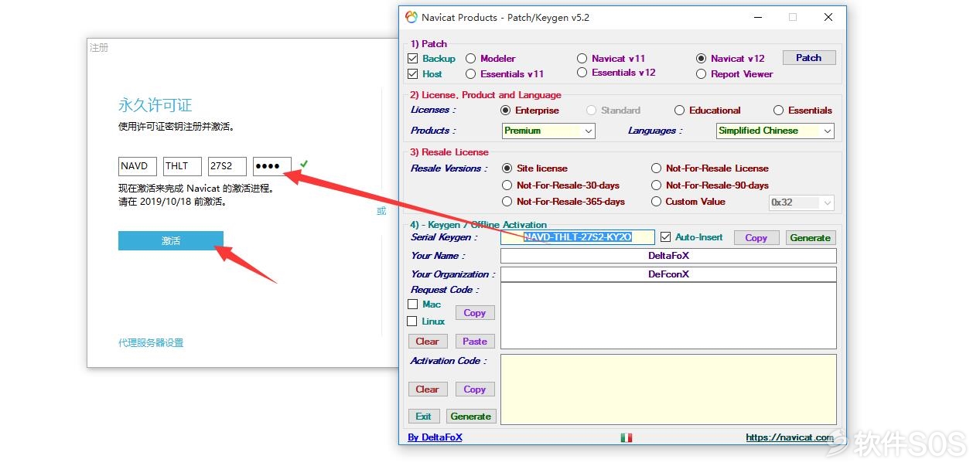Click the Patch button

pos(809,58)
